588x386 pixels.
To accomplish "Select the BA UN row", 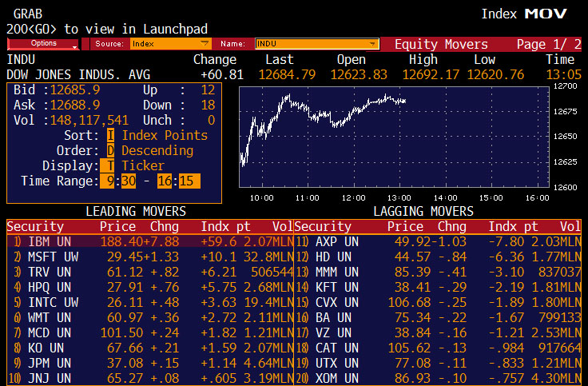I will [x=438, y=318].
